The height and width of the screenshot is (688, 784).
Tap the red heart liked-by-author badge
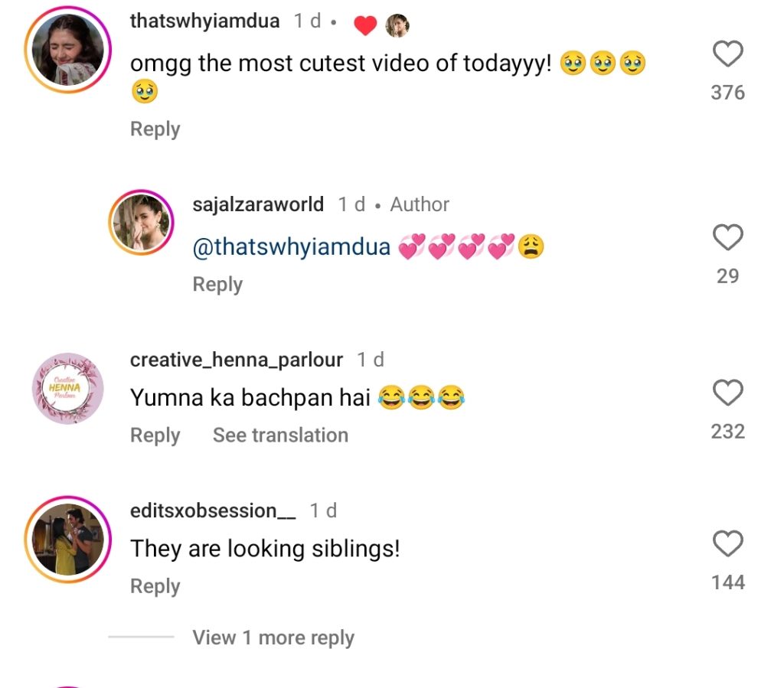365,26
